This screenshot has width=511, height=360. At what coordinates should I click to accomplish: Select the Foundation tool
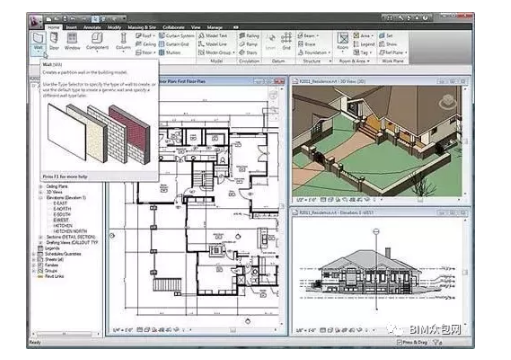314,52
